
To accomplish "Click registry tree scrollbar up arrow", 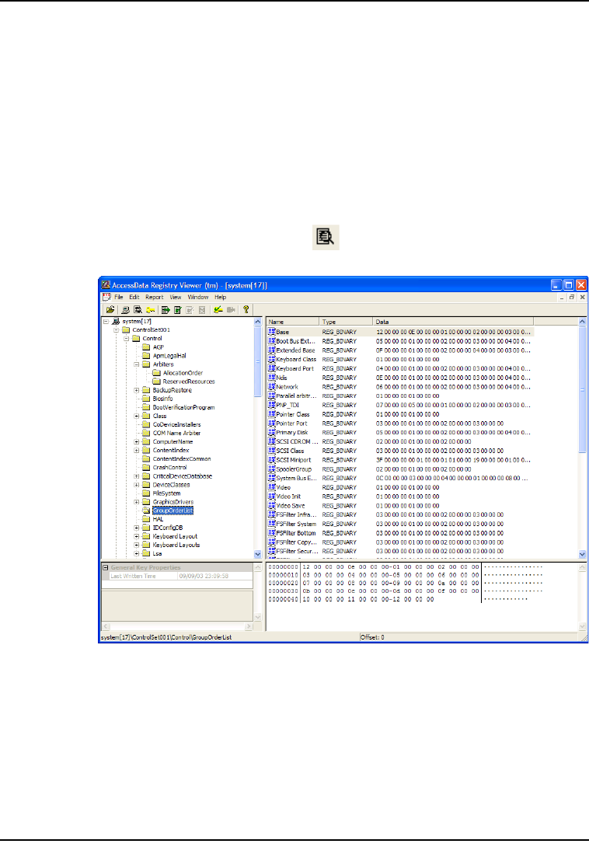I will point(257,322).
